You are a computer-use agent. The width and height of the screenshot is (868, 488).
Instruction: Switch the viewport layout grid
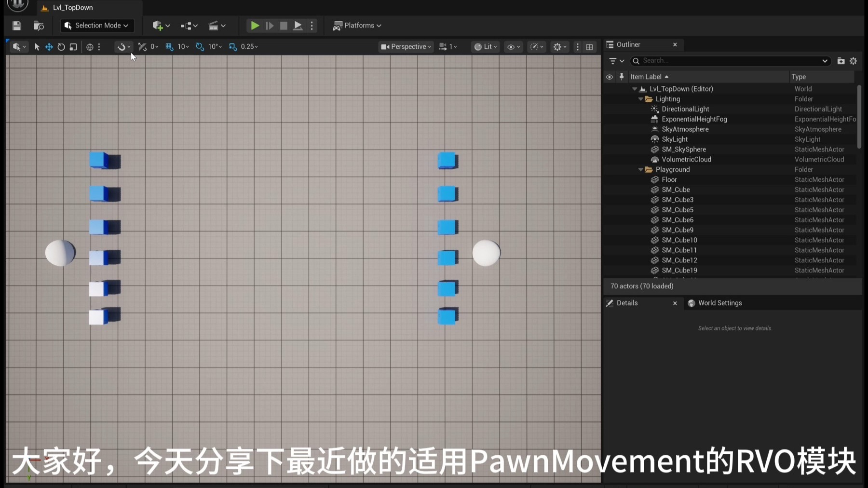pos(589,47)
